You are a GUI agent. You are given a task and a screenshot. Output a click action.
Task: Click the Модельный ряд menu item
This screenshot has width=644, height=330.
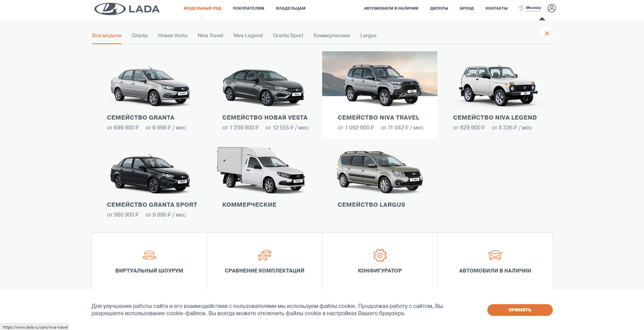202,9
